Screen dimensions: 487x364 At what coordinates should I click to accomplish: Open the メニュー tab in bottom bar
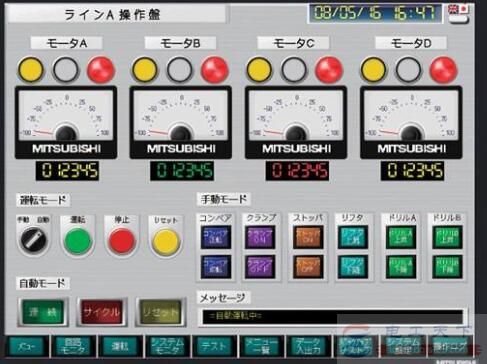(26, 347)
